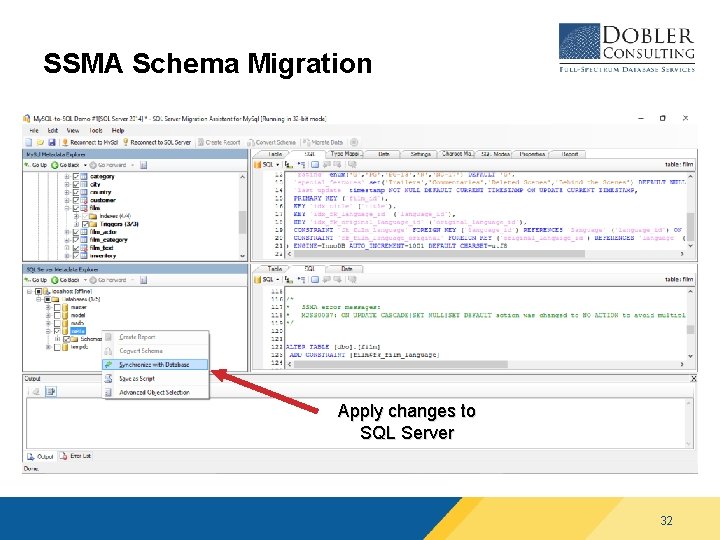Expand the category table node
This screenshot has width=720, height=540.
67,176
